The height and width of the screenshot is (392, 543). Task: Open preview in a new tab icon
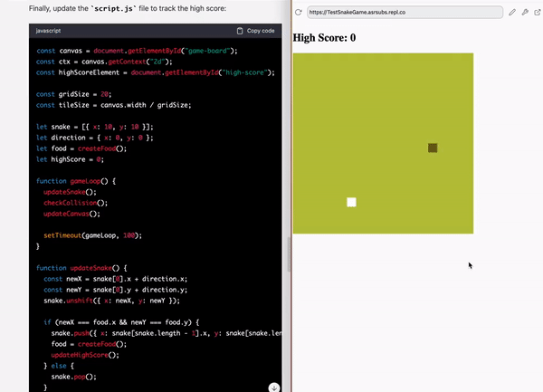pos(537,13)
